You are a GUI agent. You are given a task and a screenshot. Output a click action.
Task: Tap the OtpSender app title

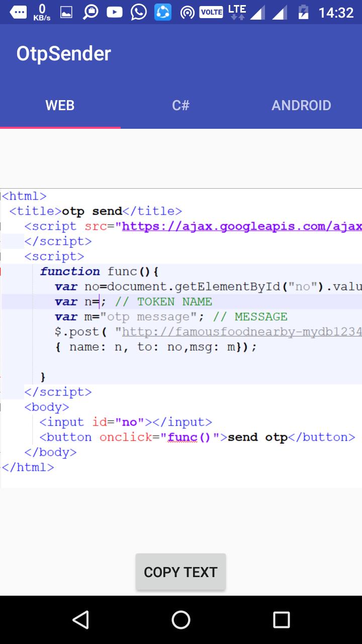pos(63,54)
